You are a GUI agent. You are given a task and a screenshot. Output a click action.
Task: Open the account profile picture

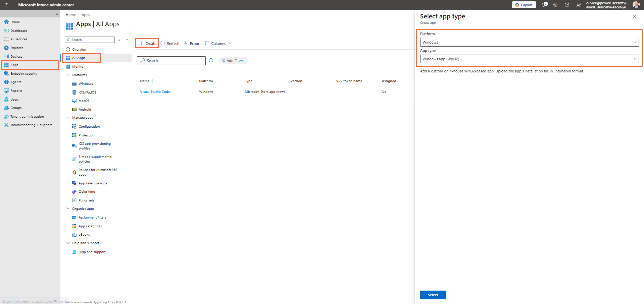click(x=636, y=5)
